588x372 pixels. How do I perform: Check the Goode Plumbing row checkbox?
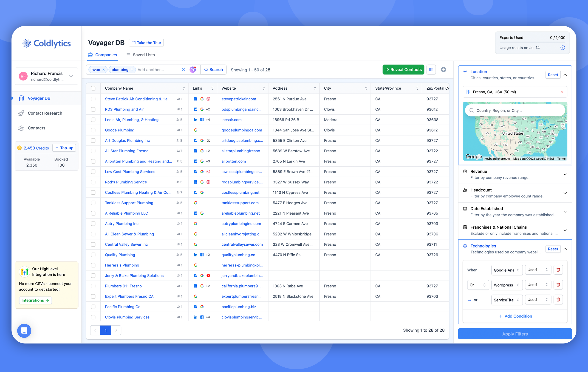[93, 130]
